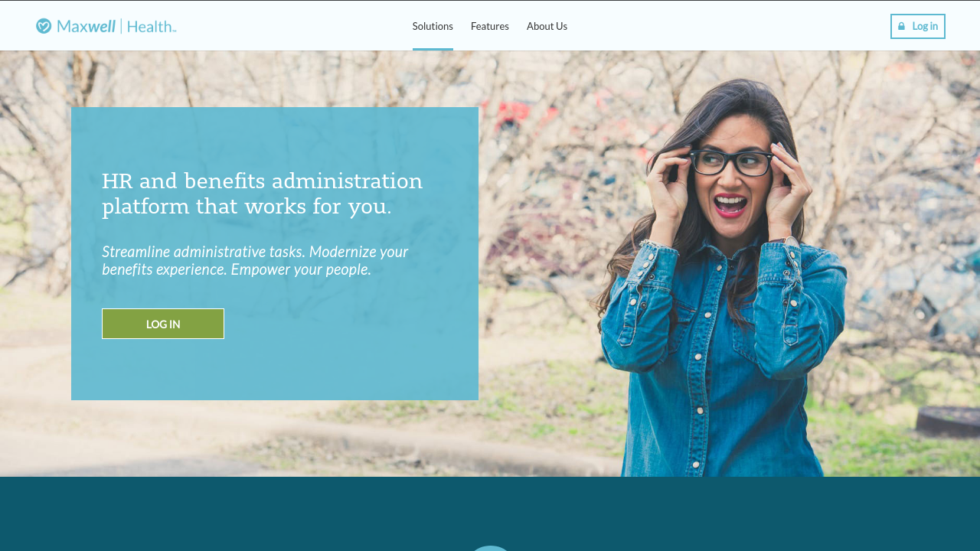This screenshot has height=551, width=980.
Task: Click the dark teal section below hero
Action: tap(230, 513)
